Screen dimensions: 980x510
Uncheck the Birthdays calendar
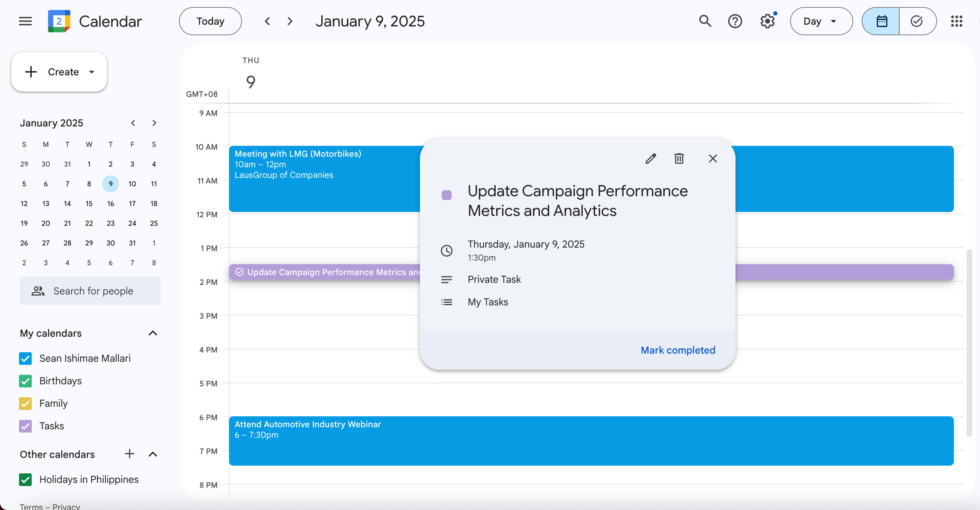[x=25, y=381]
